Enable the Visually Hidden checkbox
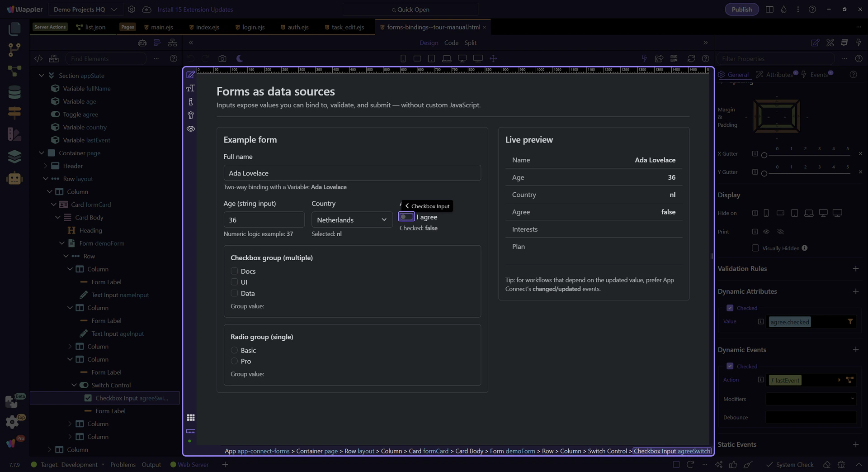868x472 pixels. [755, 248]
